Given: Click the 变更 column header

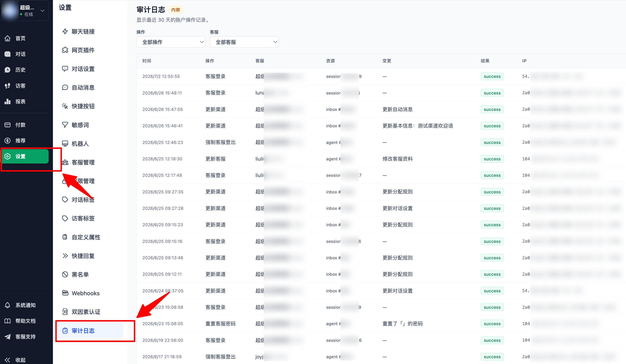Looking at the screenshot, I should tap(387, 61).
